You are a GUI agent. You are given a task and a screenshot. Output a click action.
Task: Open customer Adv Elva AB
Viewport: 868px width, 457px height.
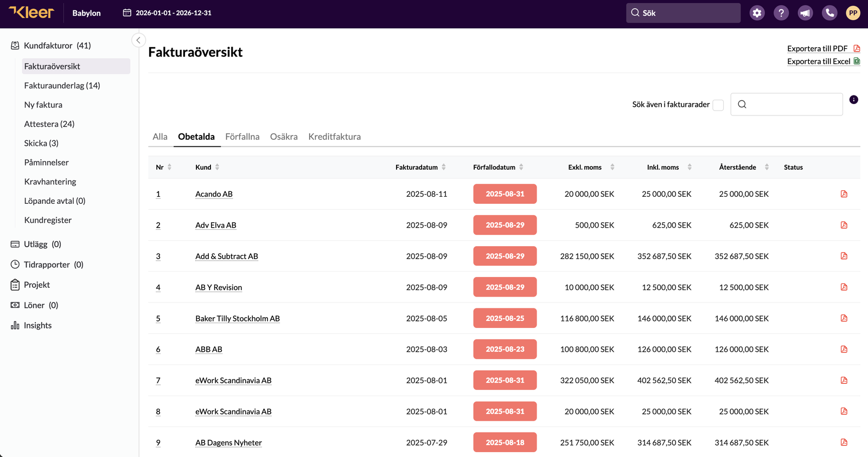216,225
